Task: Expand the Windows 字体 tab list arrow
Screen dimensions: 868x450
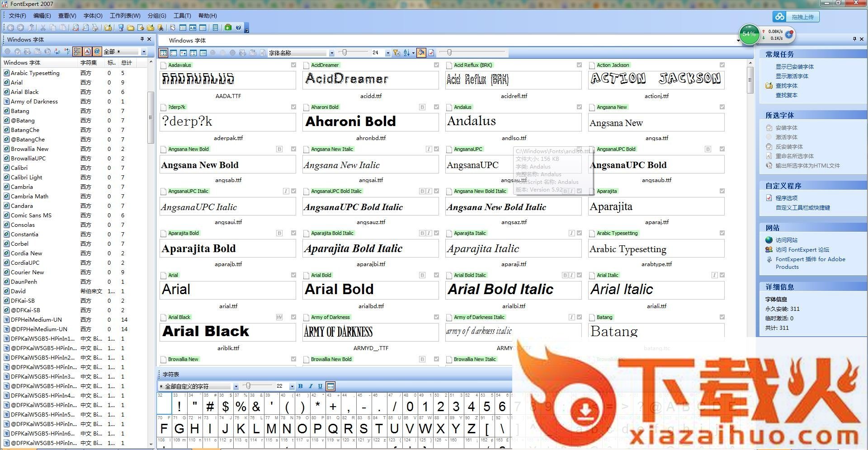Action: tap(738, 41)
